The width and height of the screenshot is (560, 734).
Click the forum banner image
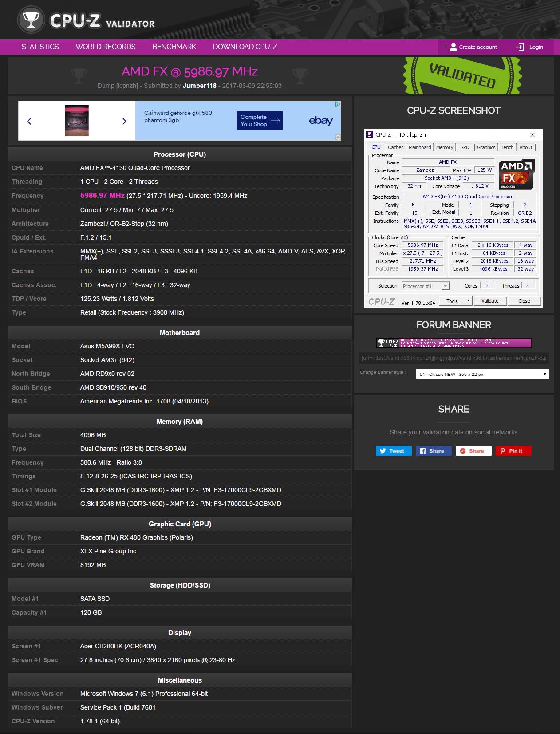click(x=454, y=343)
